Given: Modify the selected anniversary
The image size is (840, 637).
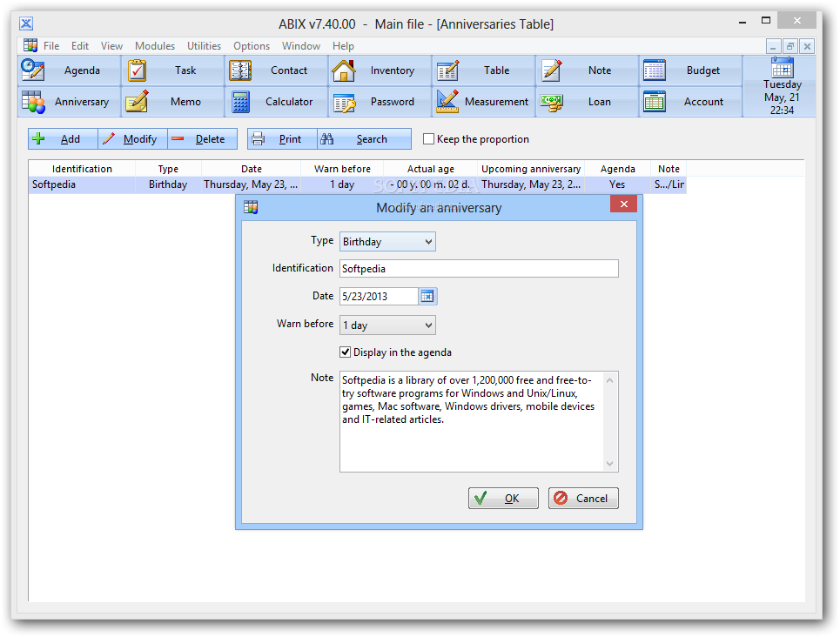Looking at the screenshot, I should (132, 139).
